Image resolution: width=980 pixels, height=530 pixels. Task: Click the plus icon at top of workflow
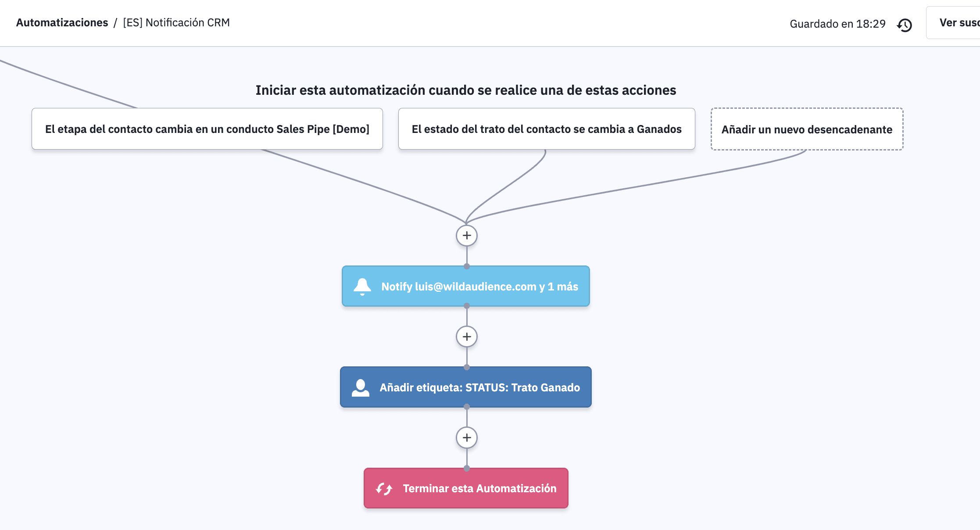(x=466, y=235)
